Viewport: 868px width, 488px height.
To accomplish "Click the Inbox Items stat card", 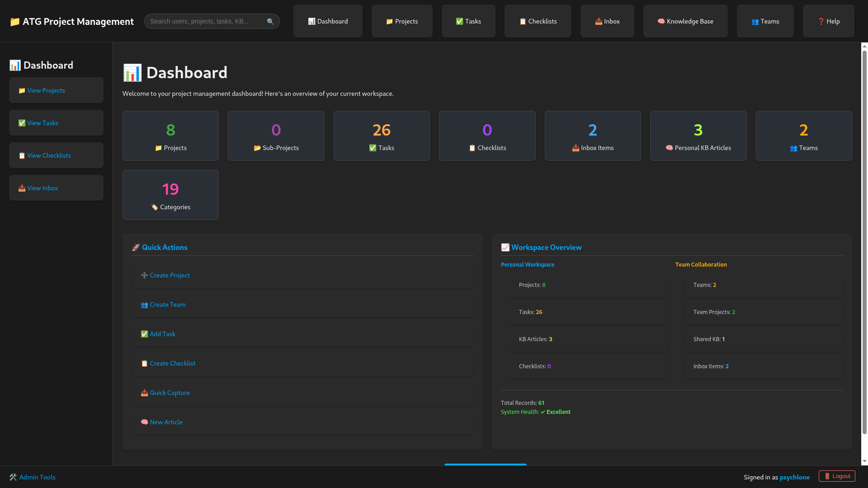I will 592,136.
